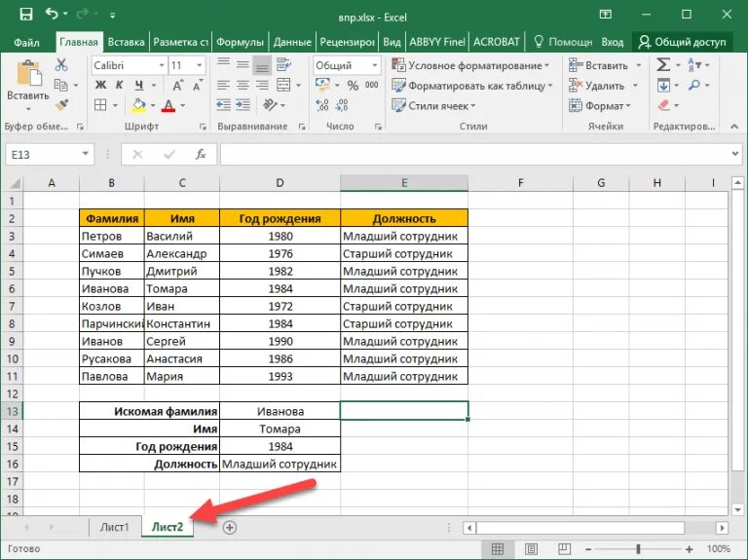The height and width of the screenshot is (560, 748).
Task: Apply percent style format
Action: (353, 86)
